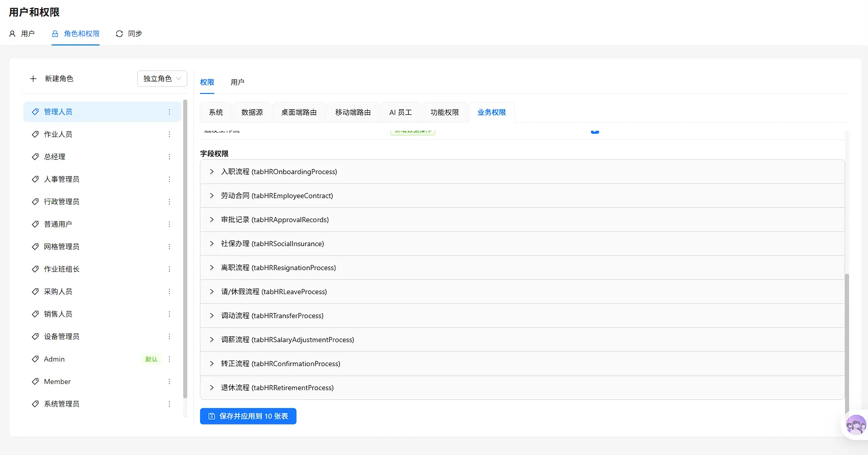Viewport: 868px width, 455px height.
Task: Click the lock icon in 角色和权限 tab
Action: [55, 34]
